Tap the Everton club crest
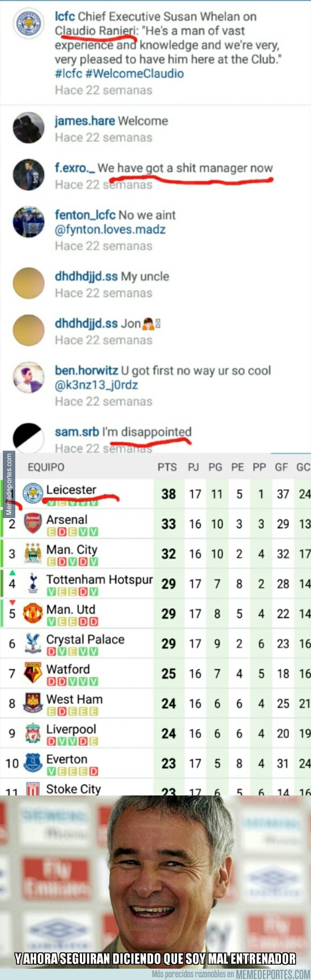 tap(33, 763)
